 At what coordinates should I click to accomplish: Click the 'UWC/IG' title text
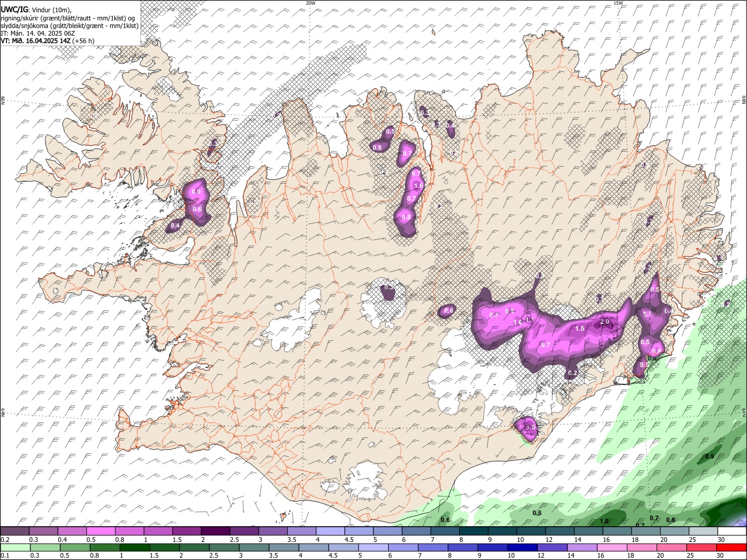coord(14,10)
